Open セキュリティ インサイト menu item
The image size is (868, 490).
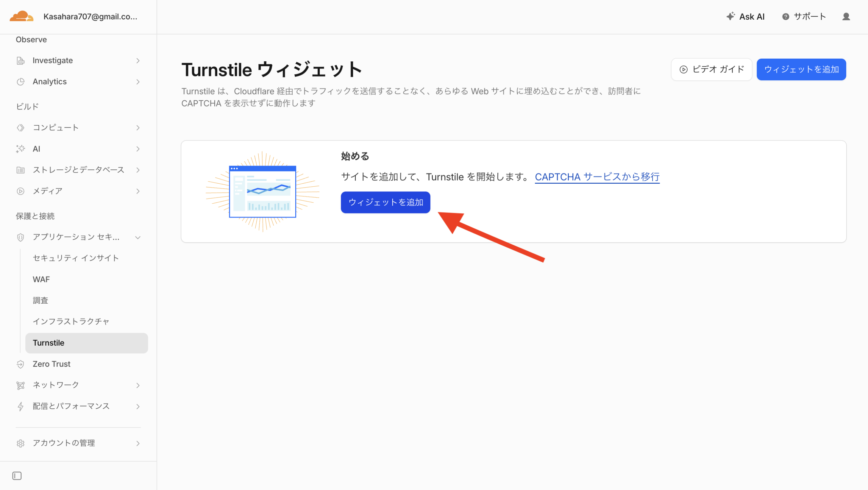(x=76, y=258)
